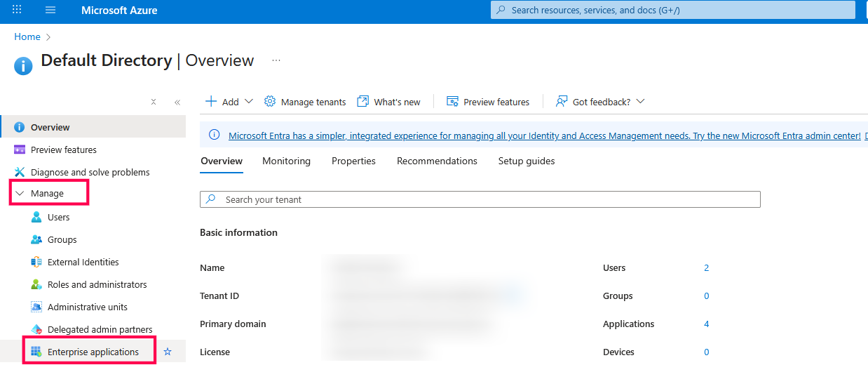Viewport: 868px width, 365px height.
Task: Open Enterprise applications
Action: [x=93, y=352]
